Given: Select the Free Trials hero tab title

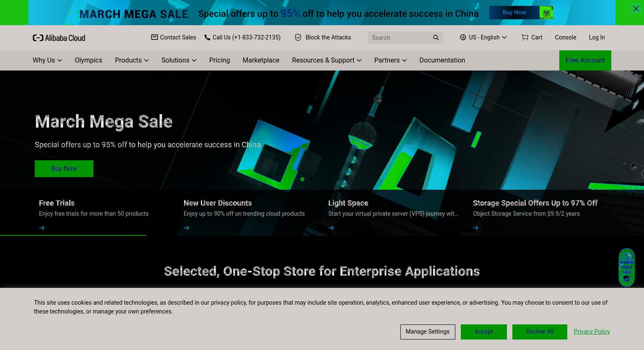Looking at the screenshot, I should click(x=57, y=203).
